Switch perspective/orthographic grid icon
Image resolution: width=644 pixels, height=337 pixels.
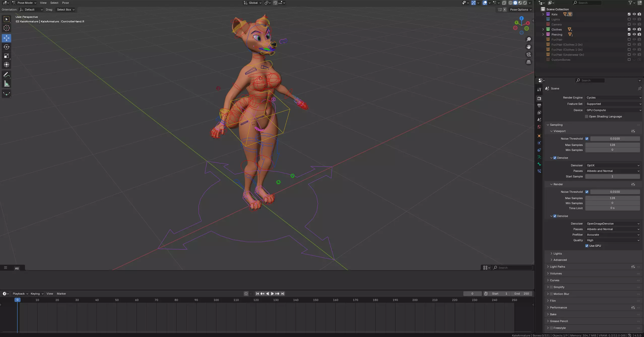pyautogui.click(x=528, y=62)
